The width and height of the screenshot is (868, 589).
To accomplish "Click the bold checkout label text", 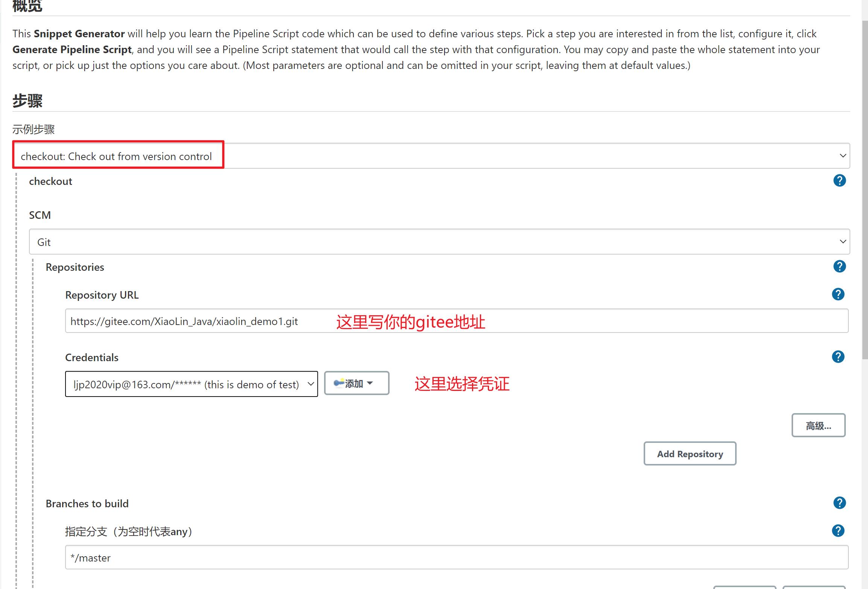I will point(50,182).
